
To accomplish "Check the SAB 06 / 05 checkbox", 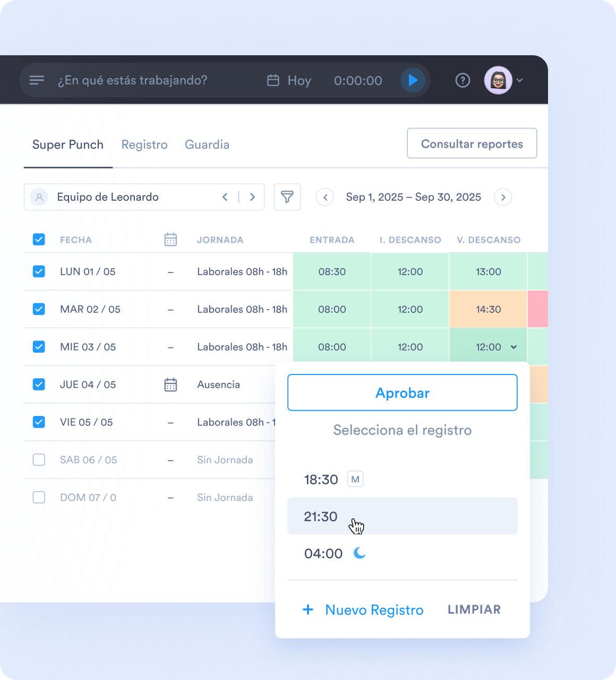I will (39, 460).
